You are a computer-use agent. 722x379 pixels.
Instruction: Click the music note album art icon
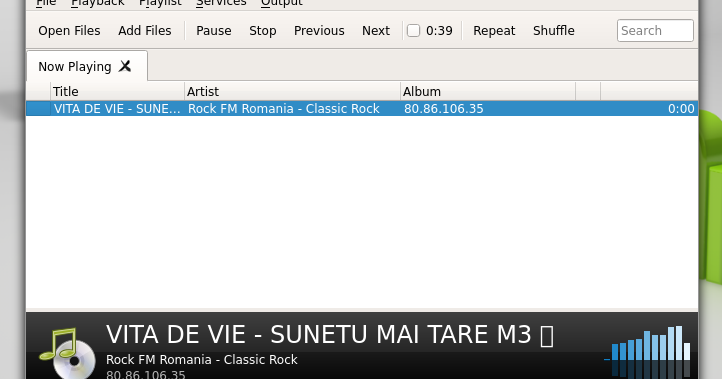[x=67, y=353]
